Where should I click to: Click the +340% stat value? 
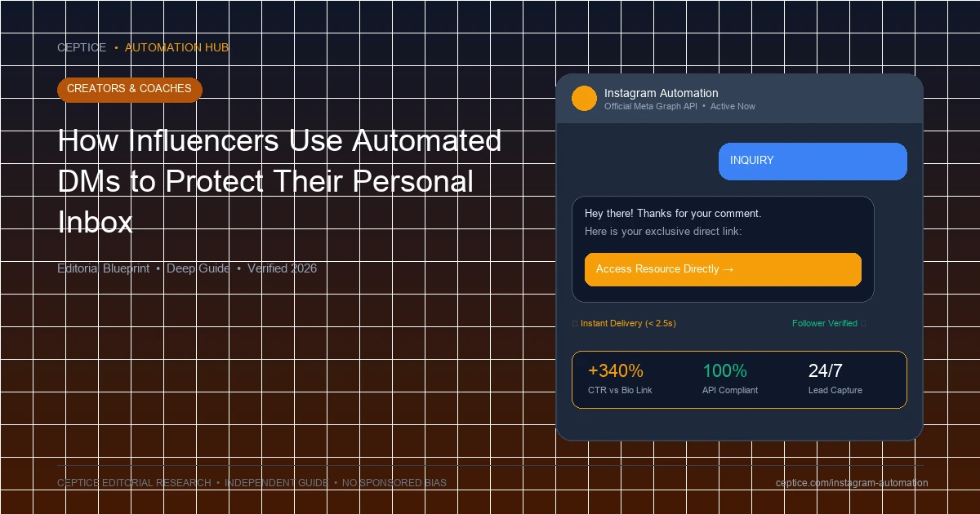(x=616, y=371)
